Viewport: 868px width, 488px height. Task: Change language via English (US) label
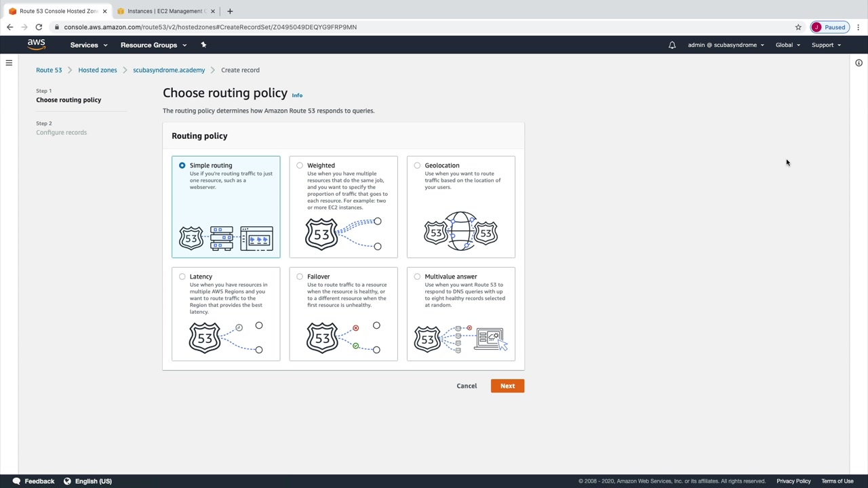94,481
